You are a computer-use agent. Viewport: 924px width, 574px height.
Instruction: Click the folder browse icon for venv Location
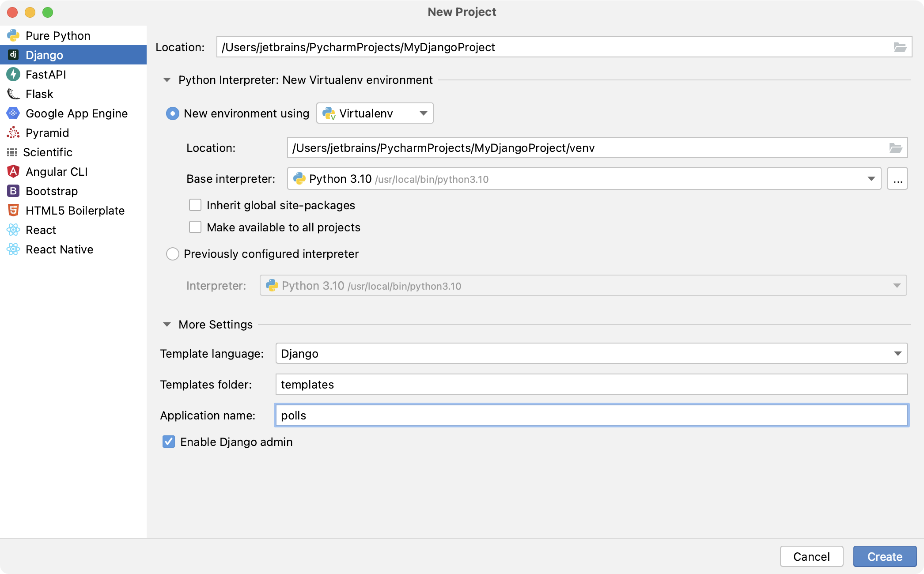coord(896,147)
